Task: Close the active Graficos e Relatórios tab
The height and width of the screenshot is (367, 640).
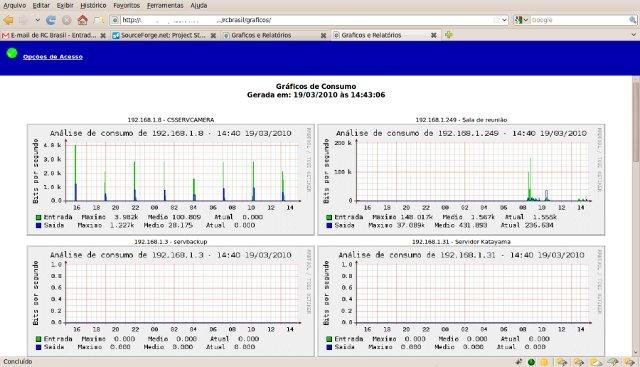Action: click(x=433, y=36)
